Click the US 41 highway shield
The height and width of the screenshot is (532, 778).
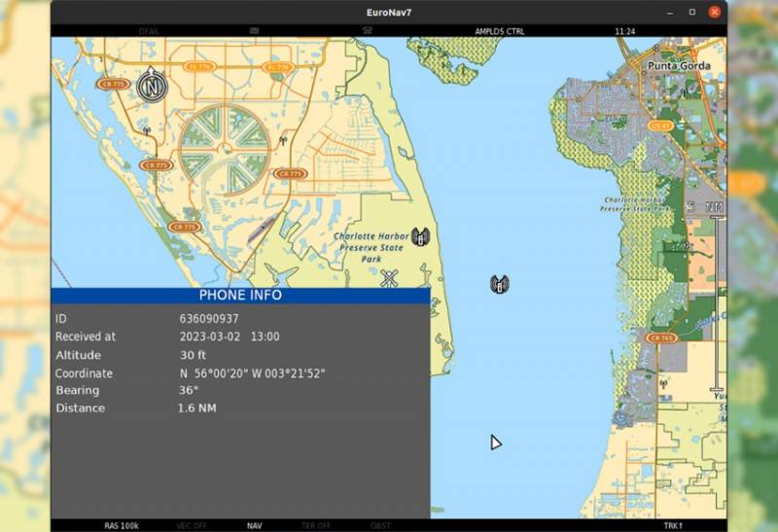tap(660, 125)
